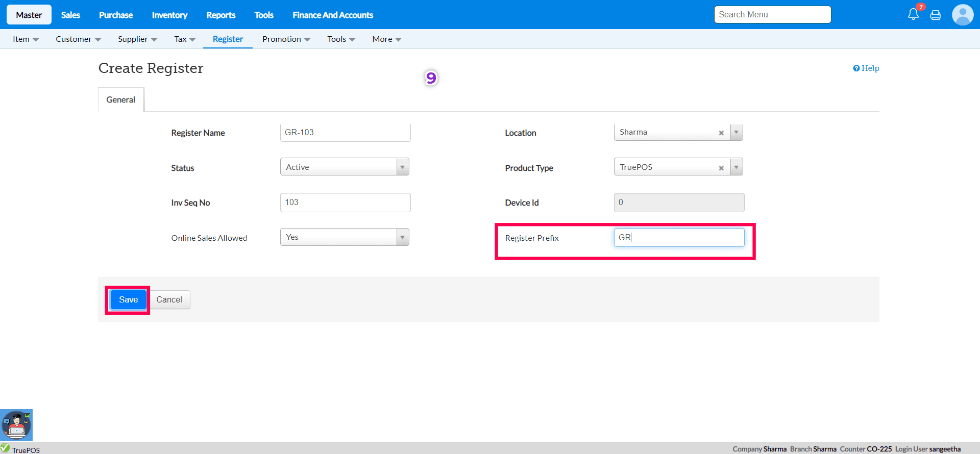Focus the Register Name field
The width and height of the screenshot is (980, 454).
pos(345,133)
